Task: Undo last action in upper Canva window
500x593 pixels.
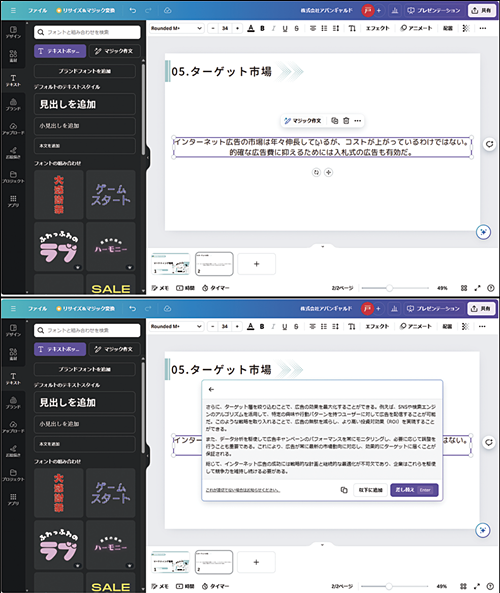Action: click(x=133, y=11)
